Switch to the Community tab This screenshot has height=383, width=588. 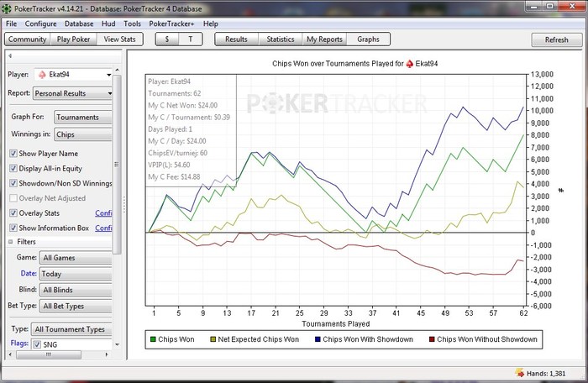[28, 39]
